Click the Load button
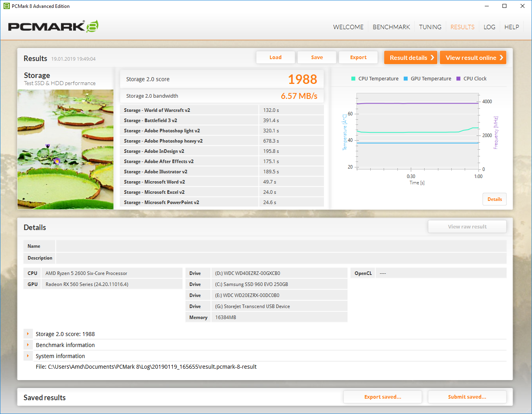The image size is (532, 414). [275, 58]
